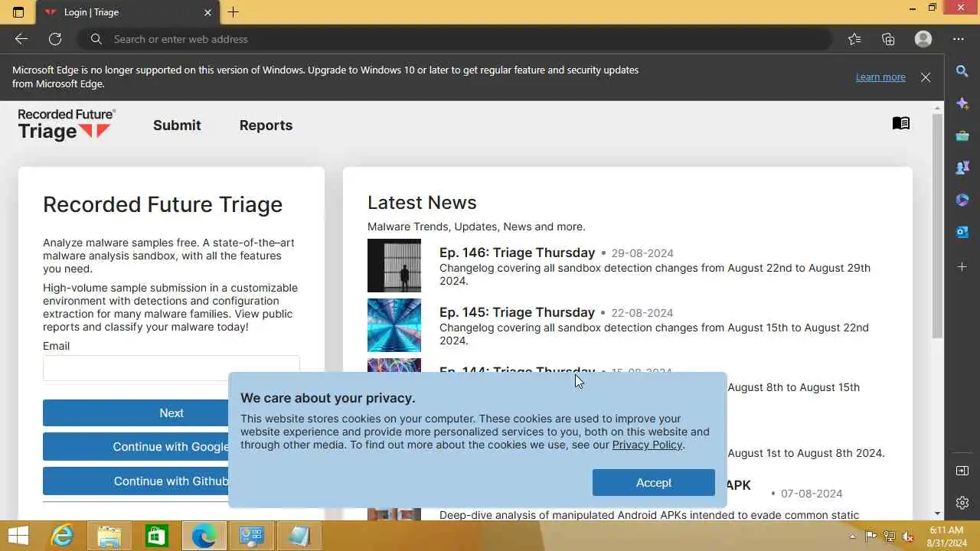This screenshot has height=551, width=980.
Task: Click the Email input field
Action: [x=171, y=368]
